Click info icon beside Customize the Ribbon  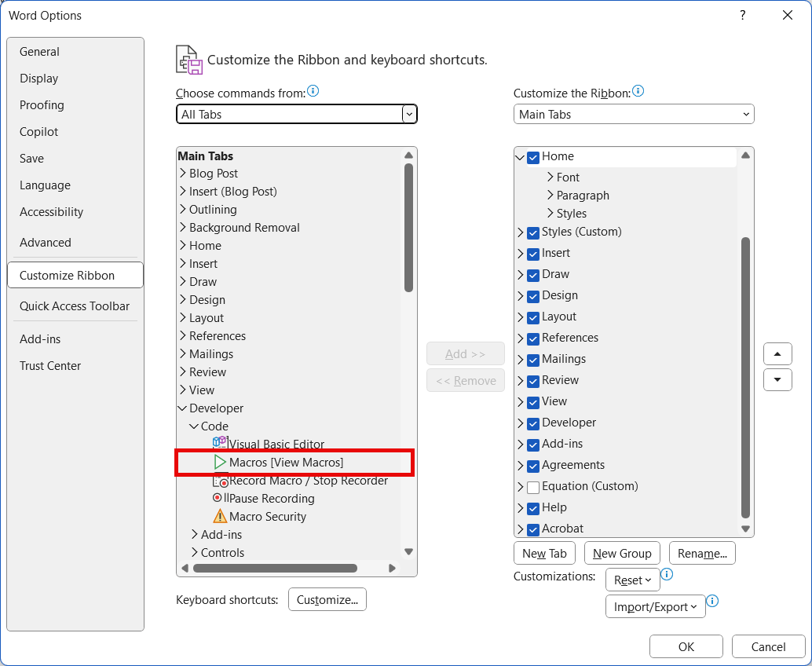[638, 91]
